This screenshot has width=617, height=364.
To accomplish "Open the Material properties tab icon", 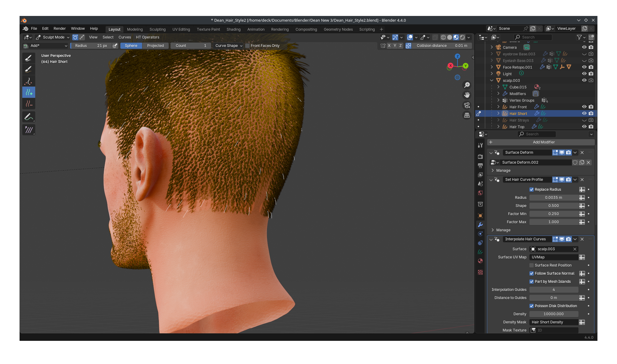I will [480, 261].
